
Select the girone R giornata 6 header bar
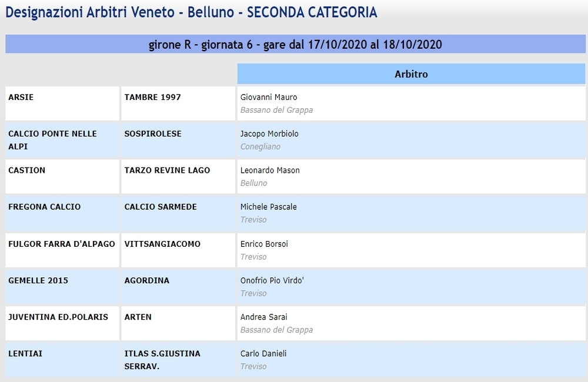(296, 44)
